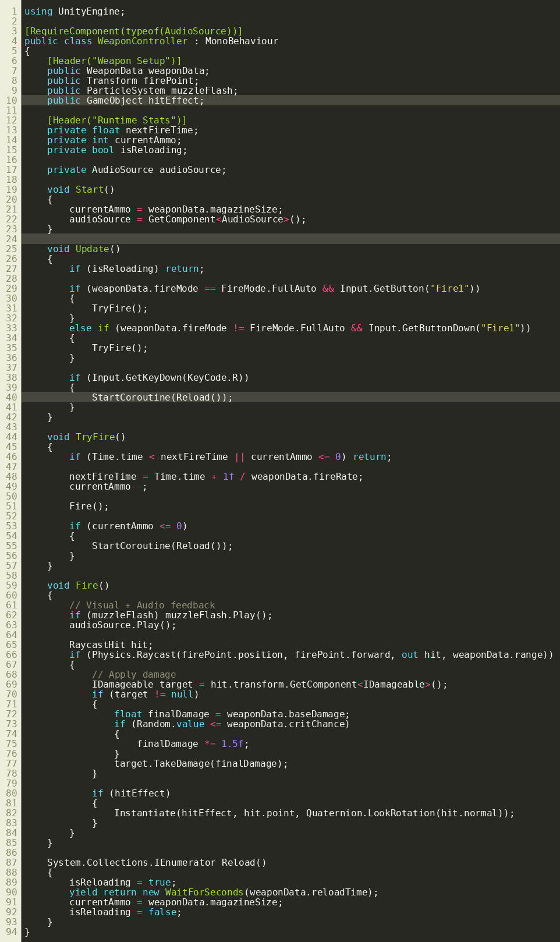Click the 'audioSource.Play();' statement
560x942 pixels.
tap(123, 626)
